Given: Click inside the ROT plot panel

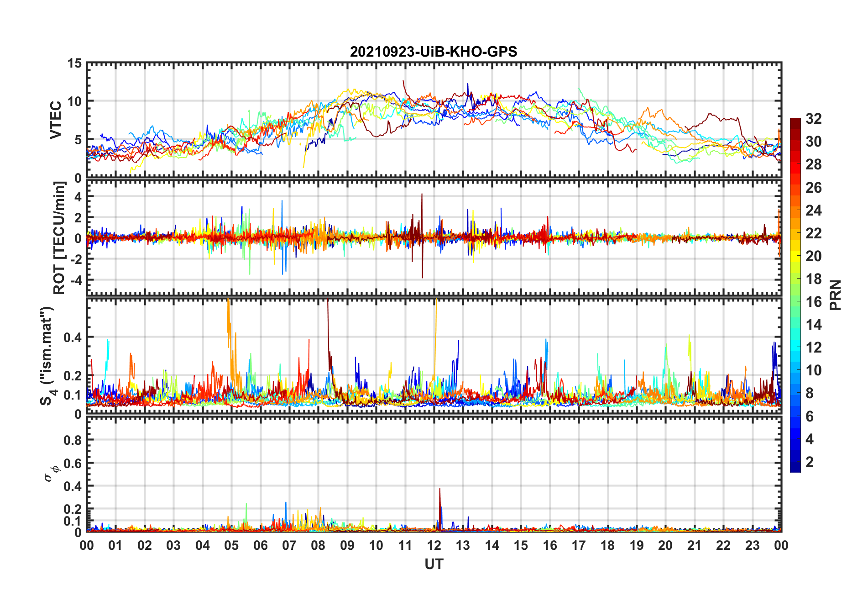Looking at the screenshot, I should pos(434,238).
